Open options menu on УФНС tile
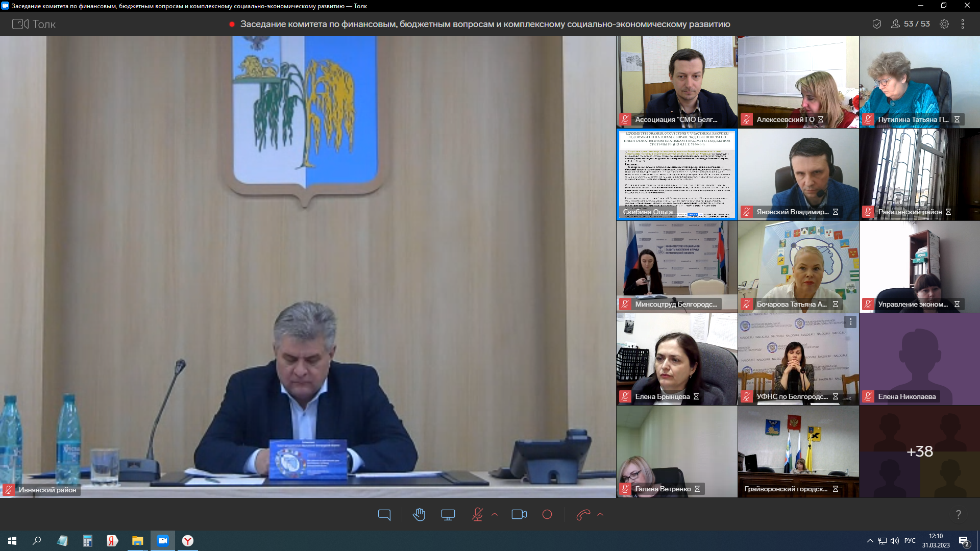 850,322
